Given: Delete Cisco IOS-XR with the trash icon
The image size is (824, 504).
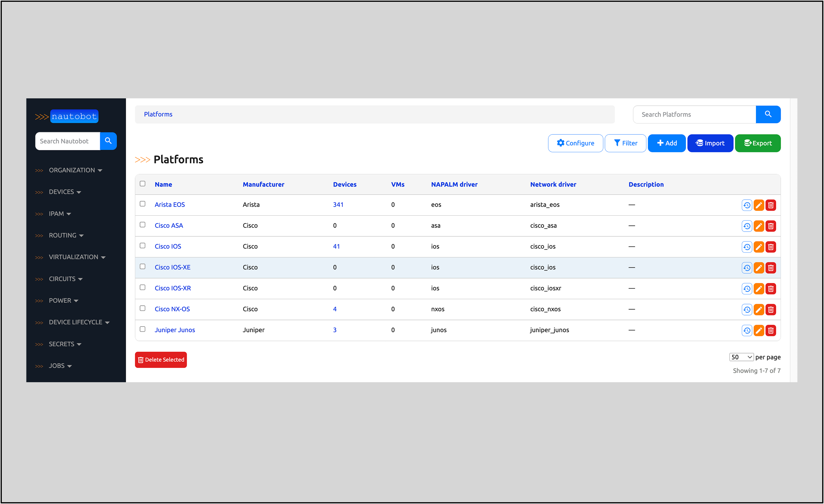Looking at the screenshot, I should click(771, 288).
